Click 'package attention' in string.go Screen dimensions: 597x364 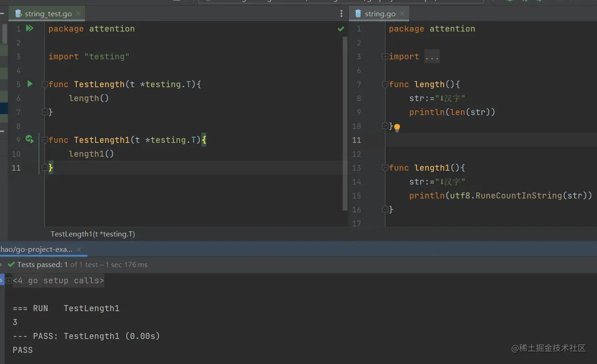[432, 29]
